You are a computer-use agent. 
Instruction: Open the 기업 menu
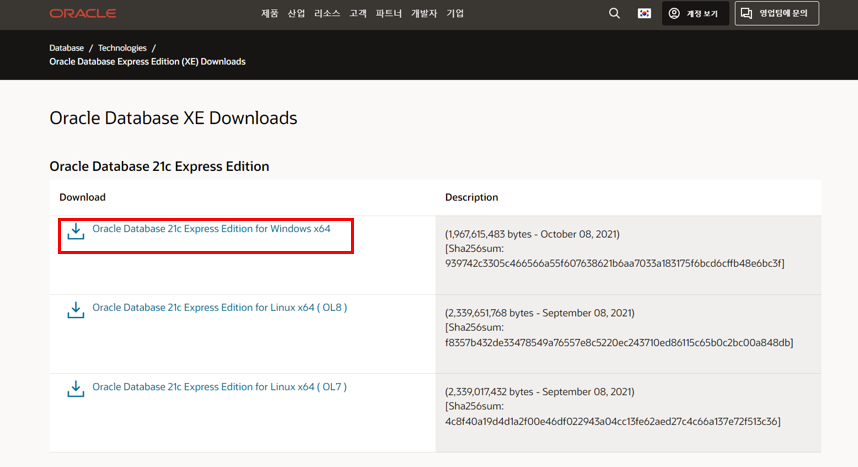pyautogui.click(x=455, y=13)
